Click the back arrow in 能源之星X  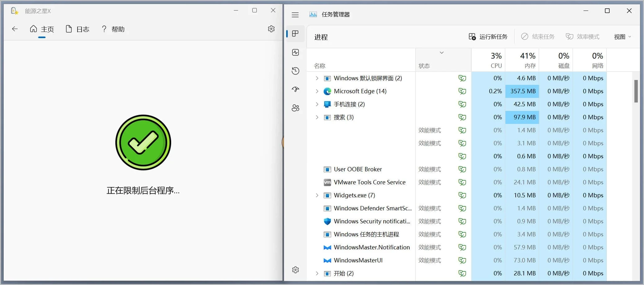pos(15,29)
